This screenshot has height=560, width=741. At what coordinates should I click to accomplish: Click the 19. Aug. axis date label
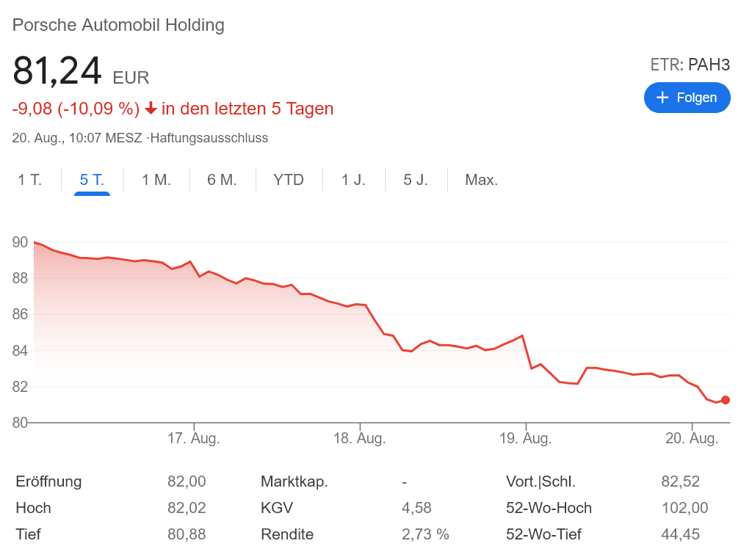tap(526, 439)
